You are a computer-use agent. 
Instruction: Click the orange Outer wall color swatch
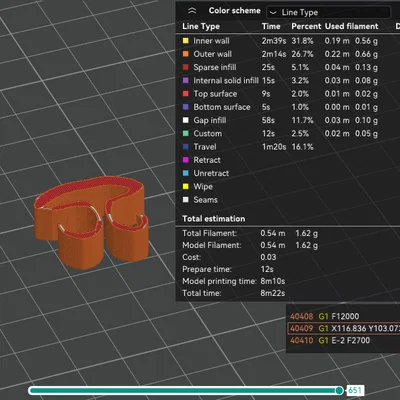pos(186,54)
